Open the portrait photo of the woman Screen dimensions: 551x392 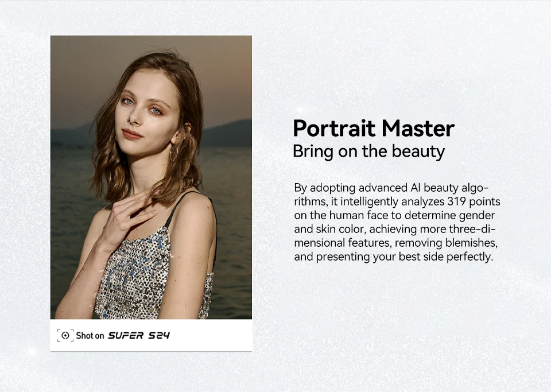click(x=151, y=177)
